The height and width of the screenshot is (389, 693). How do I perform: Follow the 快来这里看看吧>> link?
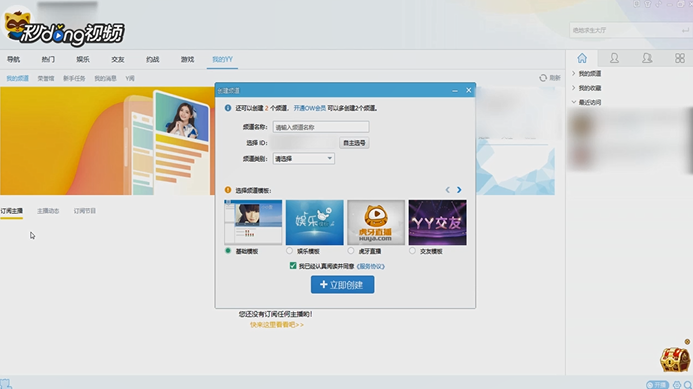pos(277,324)
